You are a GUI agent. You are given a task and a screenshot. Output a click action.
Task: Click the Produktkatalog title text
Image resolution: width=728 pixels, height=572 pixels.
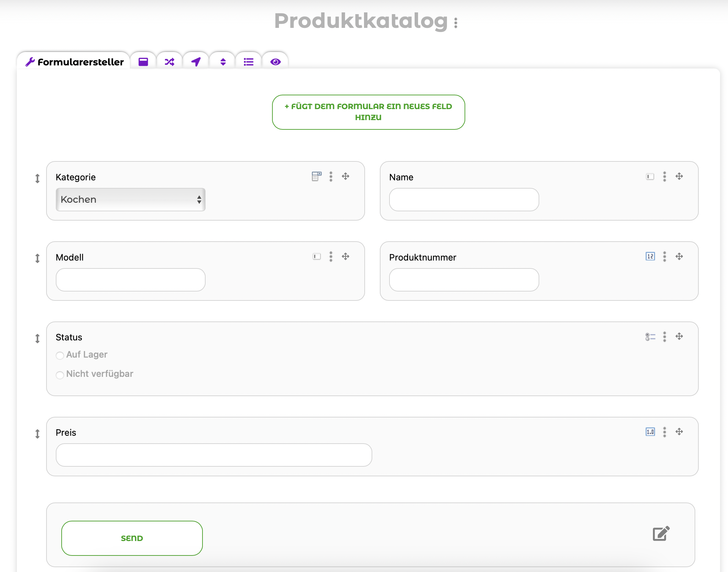[361, 21]
